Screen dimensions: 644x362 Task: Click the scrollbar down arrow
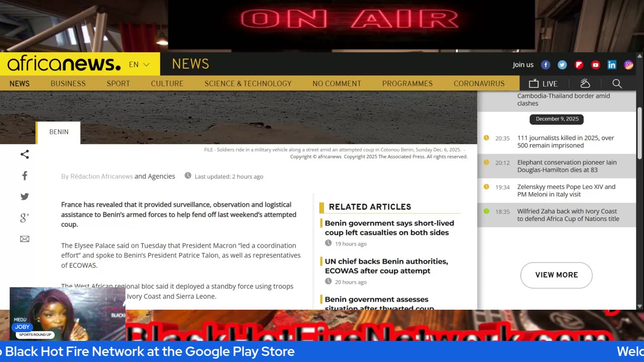pos(640,306)
